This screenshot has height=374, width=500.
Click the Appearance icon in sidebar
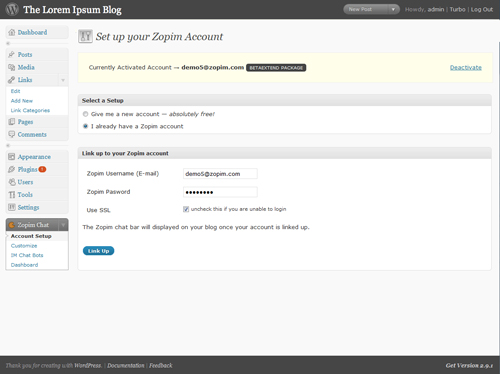[x=12, y=157]
